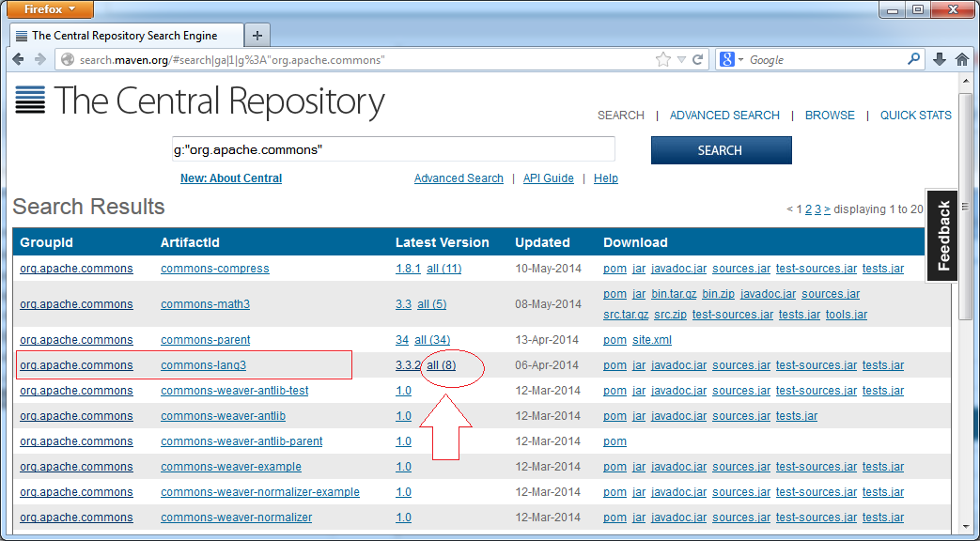Download javadoc.jar for commons-lang3
The image size is (980, 541).
coord(678,364)
